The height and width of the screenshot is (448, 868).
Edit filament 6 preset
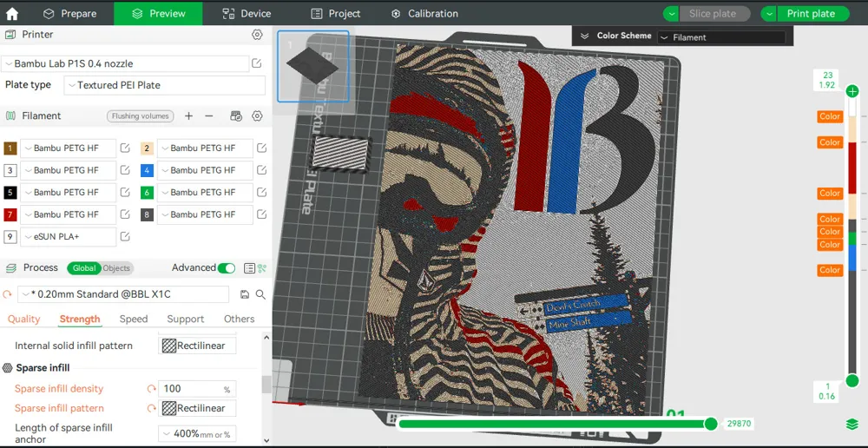pyautogui.click(x=262, y=192)
